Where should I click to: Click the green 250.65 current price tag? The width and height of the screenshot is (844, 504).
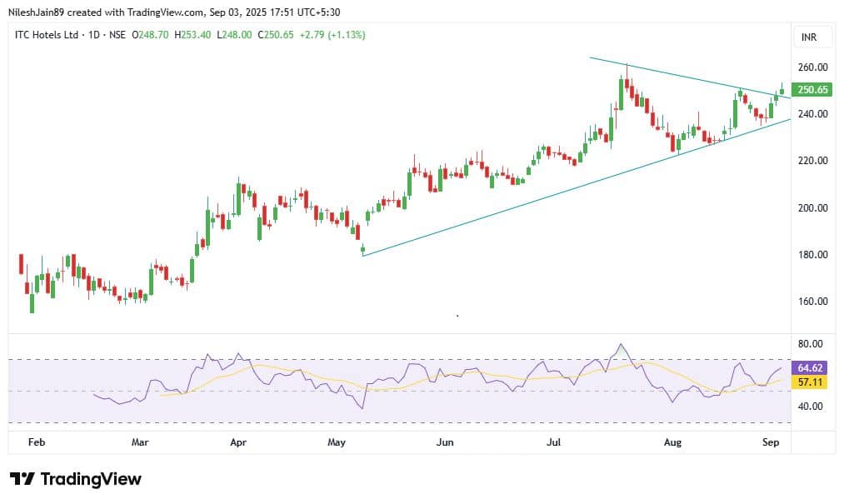click(x=812, y=89)
